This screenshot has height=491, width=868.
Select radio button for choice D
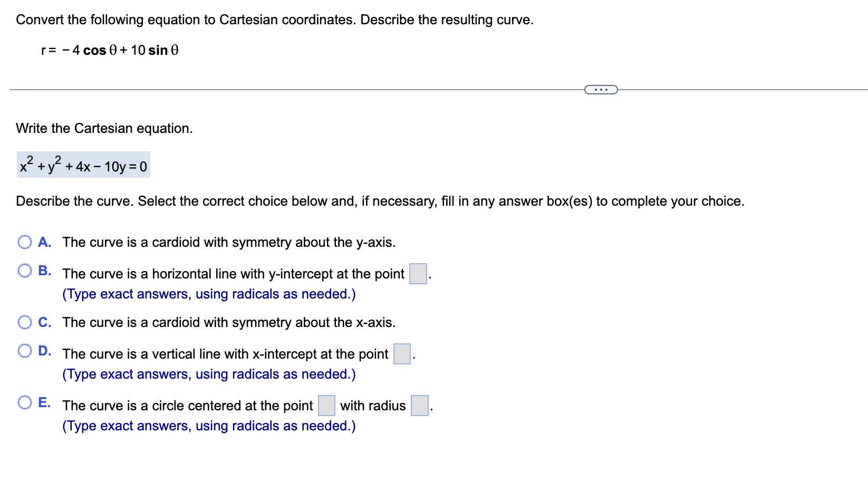(x=24, y=349)
